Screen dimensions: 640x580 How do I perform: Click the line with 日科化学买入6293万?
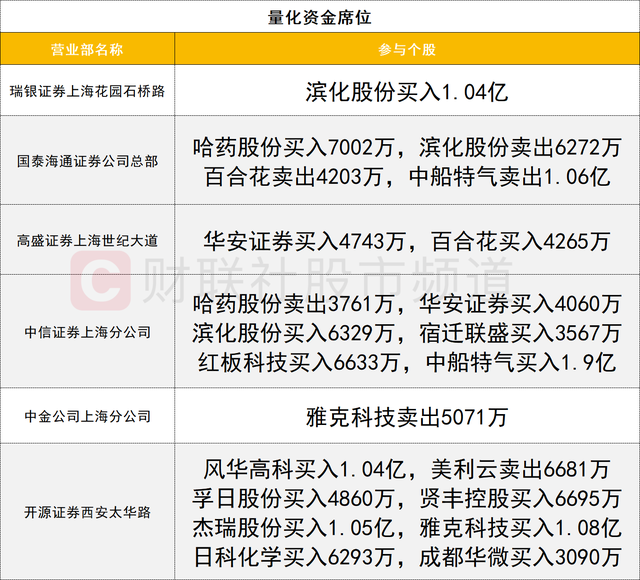click(407, 557)
